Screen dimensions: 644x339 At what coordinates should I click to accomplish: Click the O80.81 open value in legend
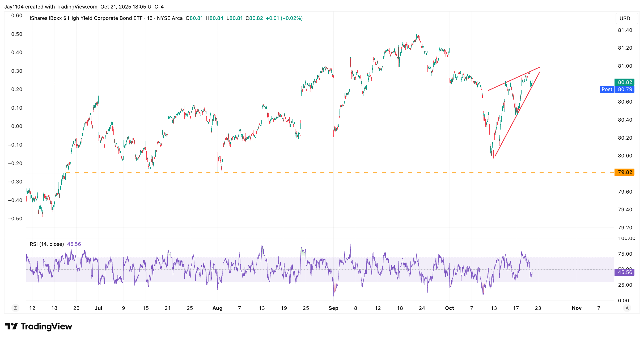point(193,18)
